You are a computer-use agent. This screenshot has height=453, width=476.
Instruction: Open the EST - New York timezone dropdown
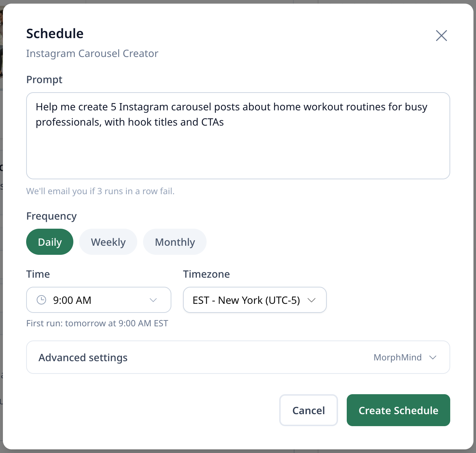(255, 300)
